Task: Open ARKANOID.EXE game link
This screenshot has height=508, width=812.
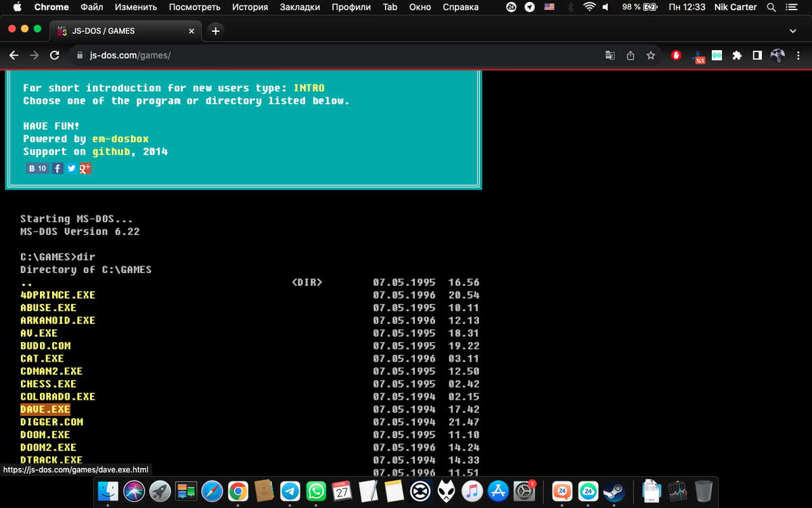Action: pyautogui.click(x=58, y=320)
